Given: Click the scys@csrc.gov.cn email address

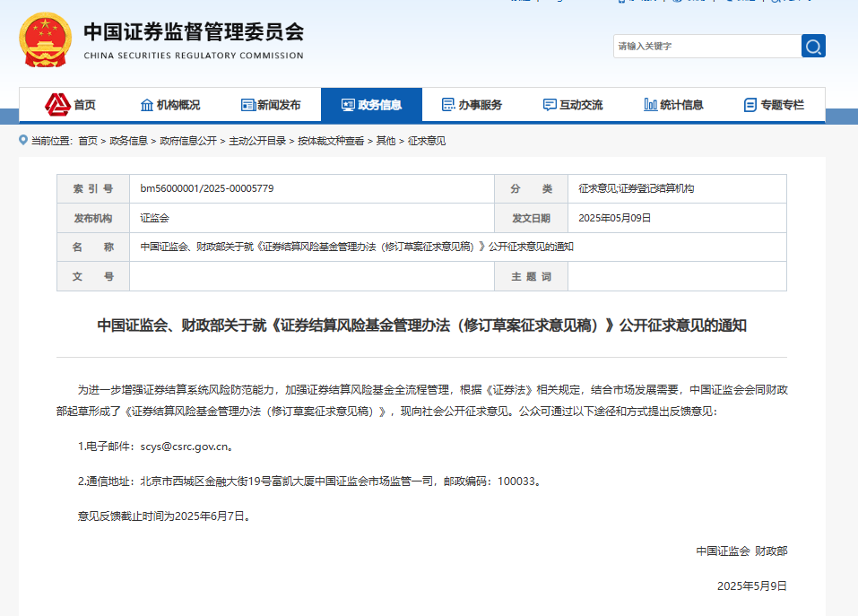Looking at the screenshot, I should point(186,446).
